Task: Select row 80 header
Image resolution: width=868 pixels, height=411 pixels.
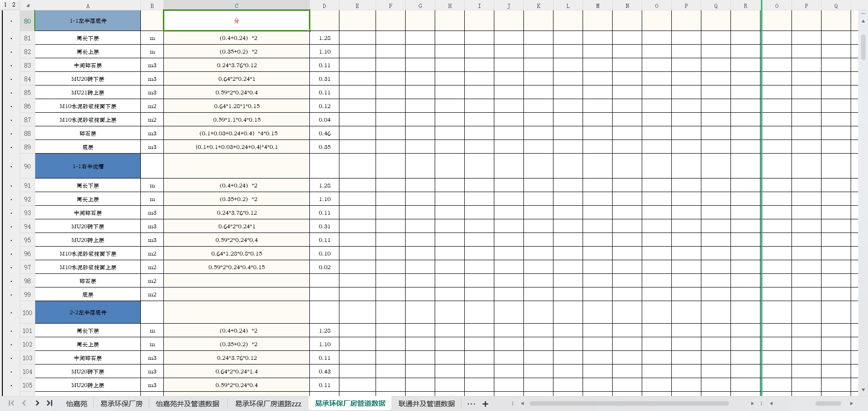Action: point(27,21)
